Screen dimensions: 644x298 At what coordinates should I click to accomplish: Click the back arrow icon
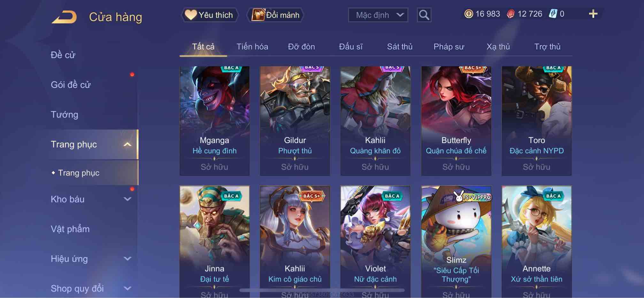coord(64,17)
